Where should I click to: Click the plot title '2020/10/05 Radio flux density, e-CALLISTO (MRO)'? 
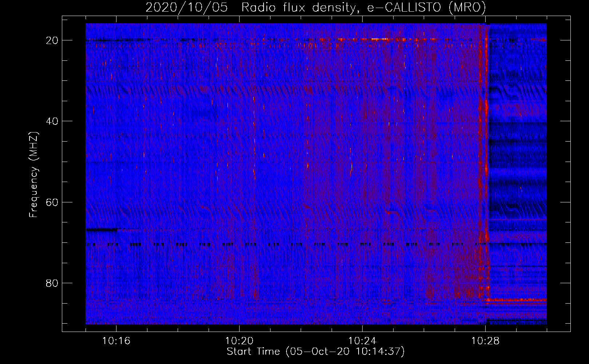pos(316,7)
